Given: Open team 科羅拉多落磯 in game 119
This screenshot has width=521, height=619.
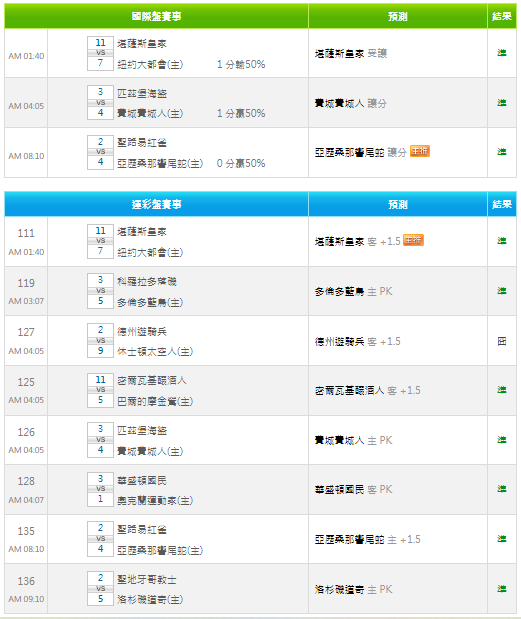Looking at the screenshot, I should tap(147, 281).
